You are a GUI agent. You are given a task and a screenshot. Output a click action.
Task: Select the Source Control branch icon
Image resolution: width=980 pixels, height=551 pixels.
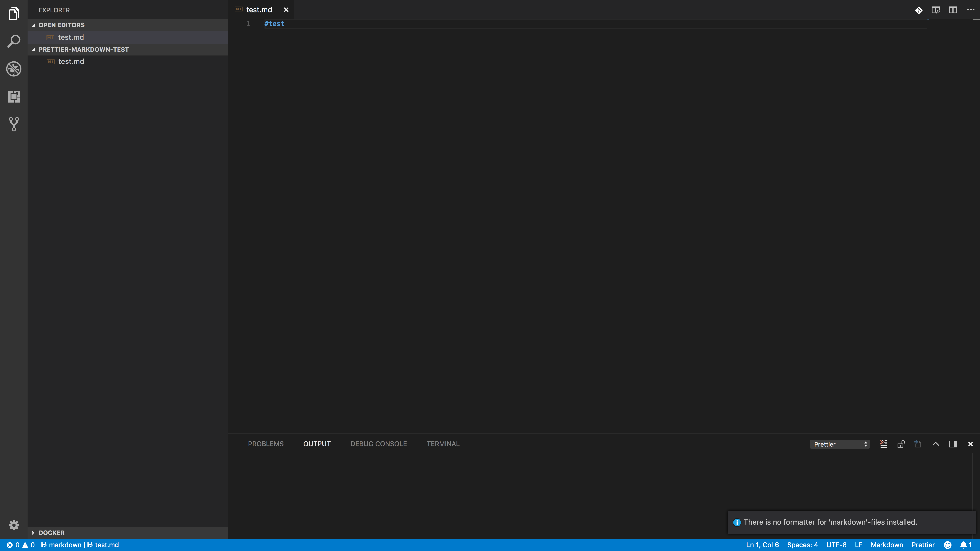click(14, 124)
